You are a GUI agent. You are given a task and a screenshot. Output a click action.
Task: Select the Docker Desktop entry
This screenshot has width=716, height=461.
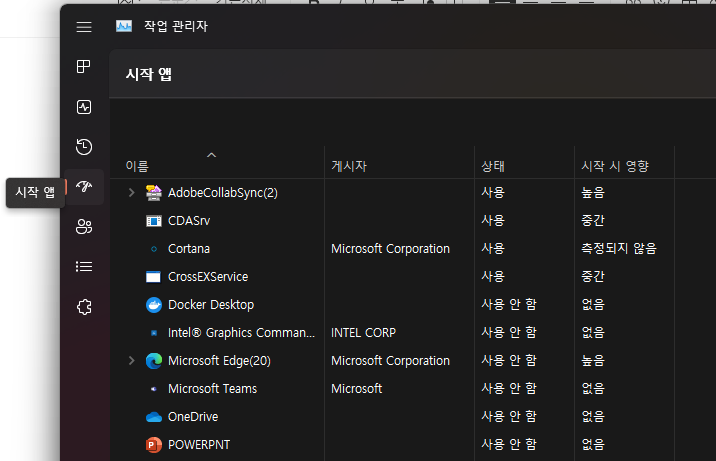point(211,305)
